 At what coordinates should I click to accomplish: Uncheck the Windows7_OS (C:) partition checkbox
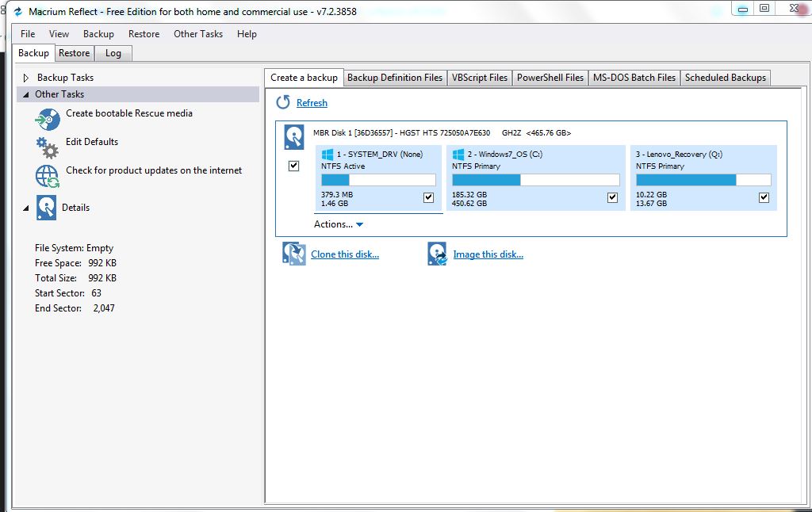click(x=612, y=197)
